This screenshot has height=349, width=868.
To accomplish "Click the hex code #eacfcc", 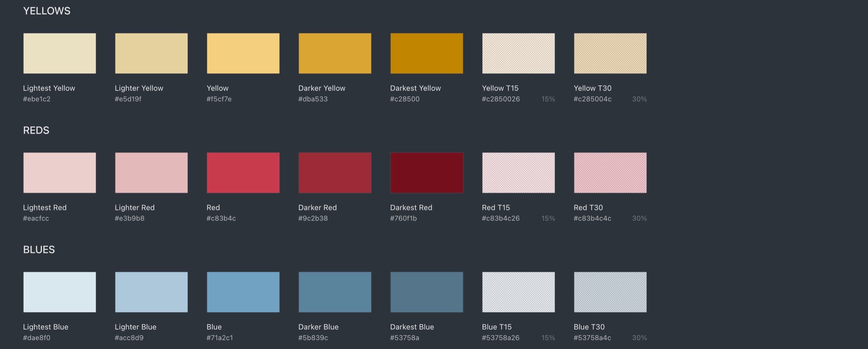I will pos(36,218).
